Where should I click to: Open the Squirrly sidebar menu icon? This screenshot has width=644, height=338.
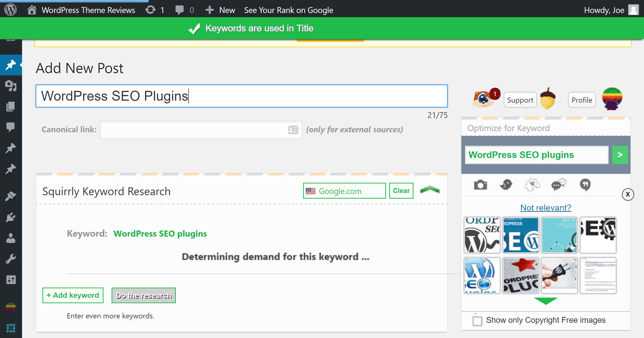point(11,307)
